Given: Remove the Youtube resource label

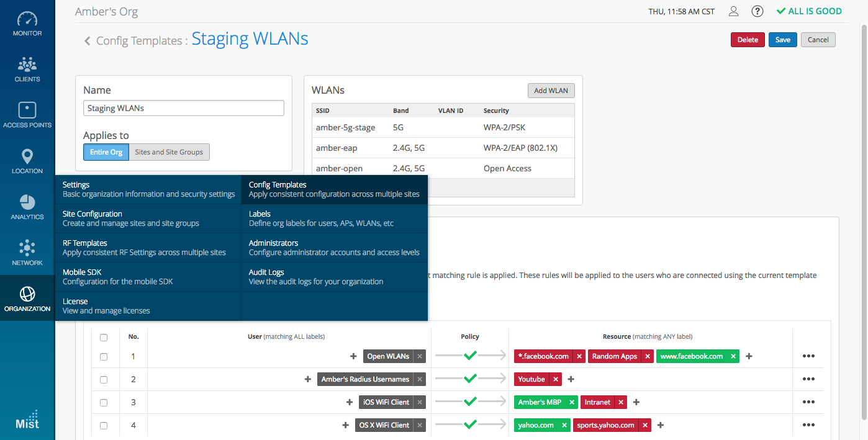Looking at the screenshot, I should (x=556, y=379).
